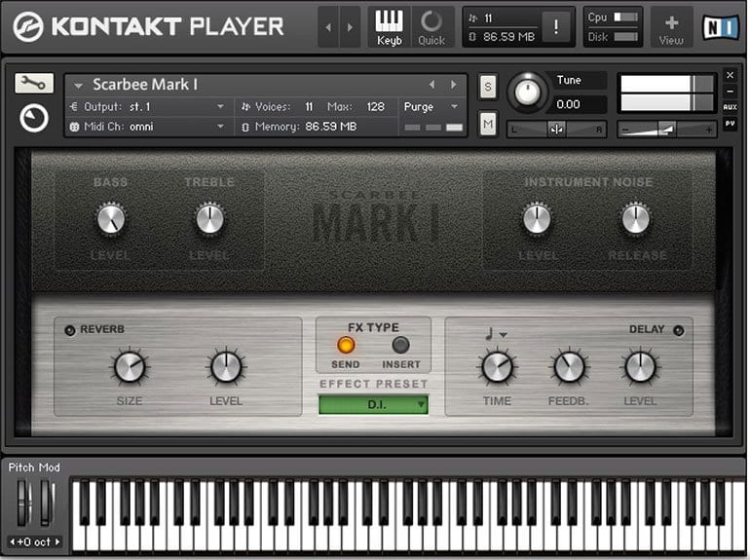Toggle the Reverb on/off LED
The width and height of the screenshot is (750, 560).
[x=70, y=330]
